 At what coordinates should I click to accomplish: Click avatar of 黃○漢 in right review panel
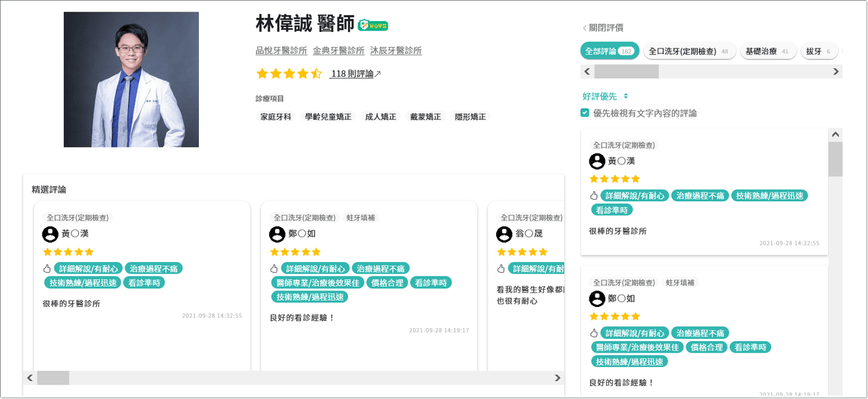[x=597, y=161]
